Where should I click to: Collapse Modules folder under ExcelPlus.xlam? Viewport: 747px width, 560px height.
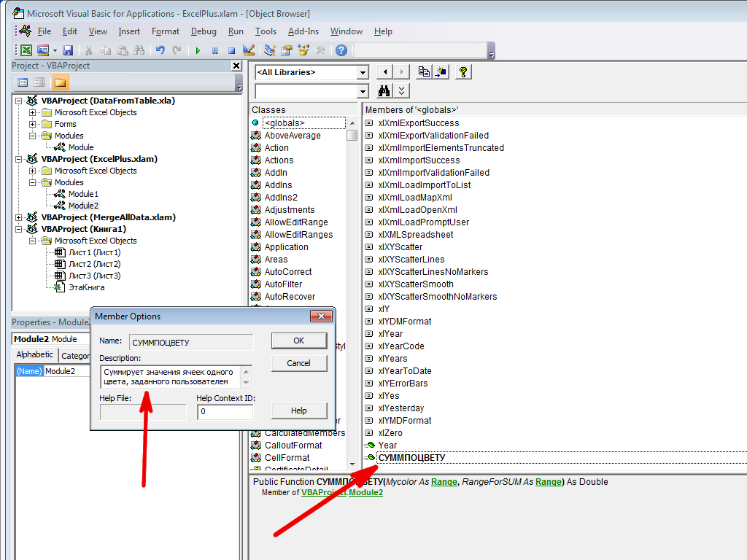tap(32, 182)
